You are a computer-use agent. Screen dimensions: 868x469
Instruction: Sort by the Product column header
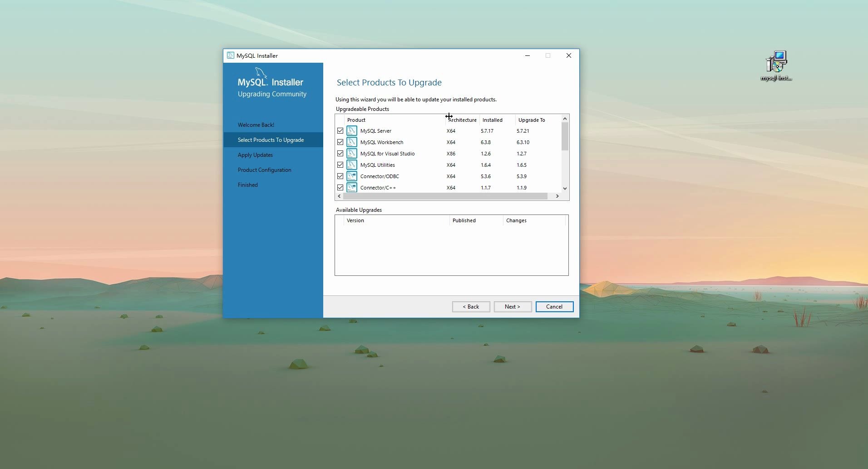pyautogui.click(x=395, y=120)
